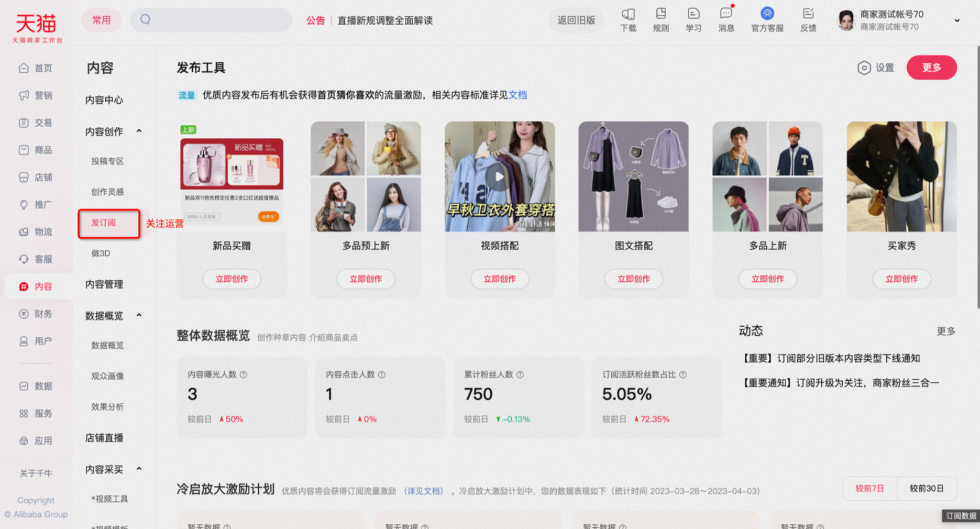Open the 反馈 feedback icon
980x529 pixels.
pyautogui.click(x=808, y=20)
